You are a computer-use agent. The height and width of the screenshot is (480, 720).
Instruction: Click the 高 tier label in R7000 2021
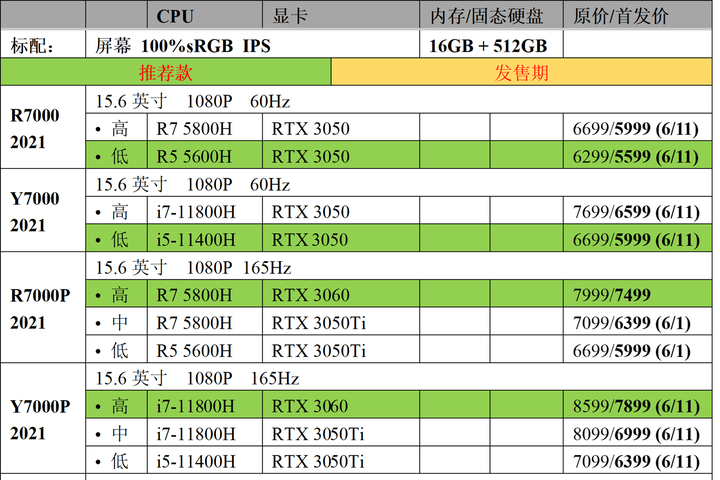[119, 129]
